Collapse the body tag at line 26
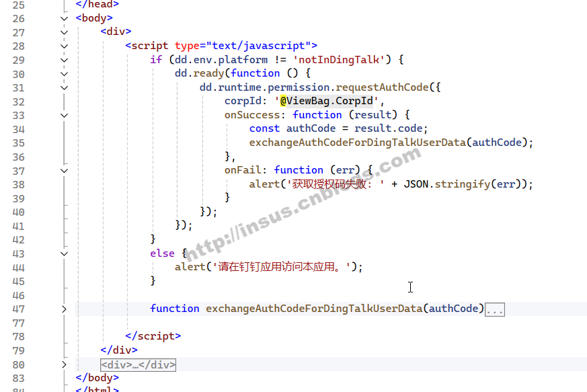The width and height of the screenshot is (587, 392). point(64,18)
